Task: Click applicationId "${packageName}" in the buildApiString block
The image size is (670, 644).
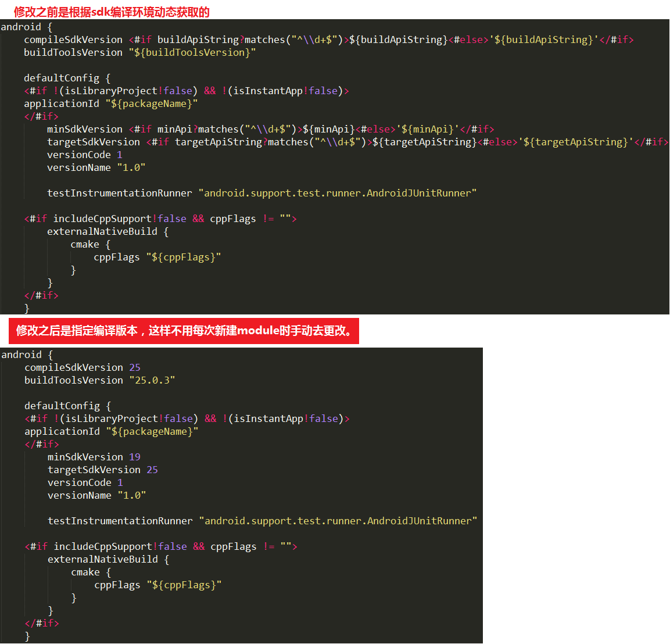Action: click(x=110, y=104)
